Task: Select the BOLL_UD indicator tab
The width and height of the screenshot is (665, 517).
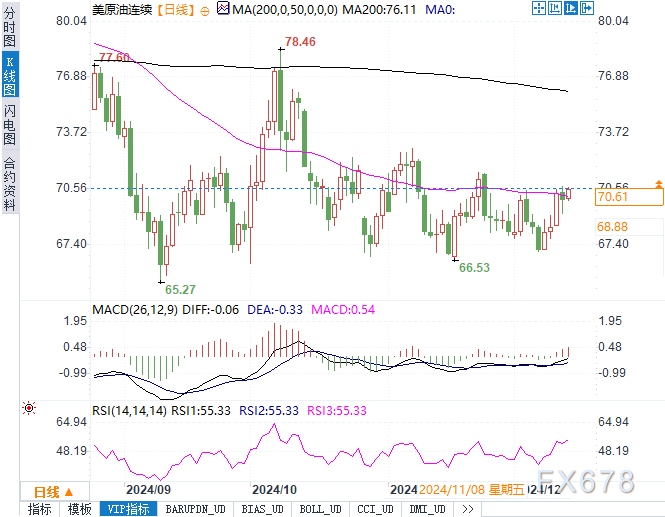Action: (x=320, y=509)
